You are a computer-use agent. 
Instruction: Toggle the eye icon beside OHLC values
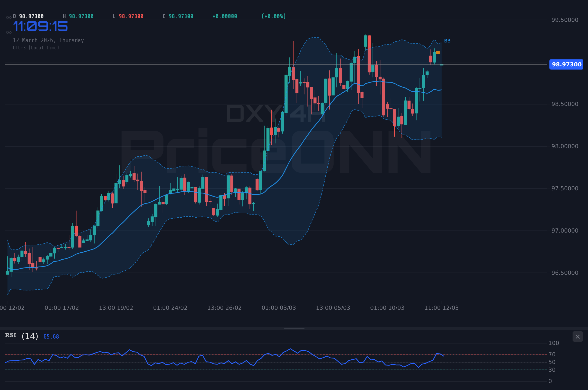[8, 17]
